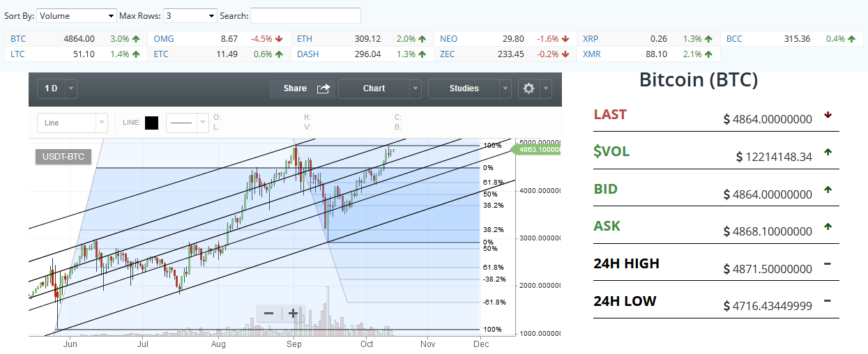868x354 pixels.
Task: Click the Bitcoin (BTC) heading
Action: (x=699, y=80)
